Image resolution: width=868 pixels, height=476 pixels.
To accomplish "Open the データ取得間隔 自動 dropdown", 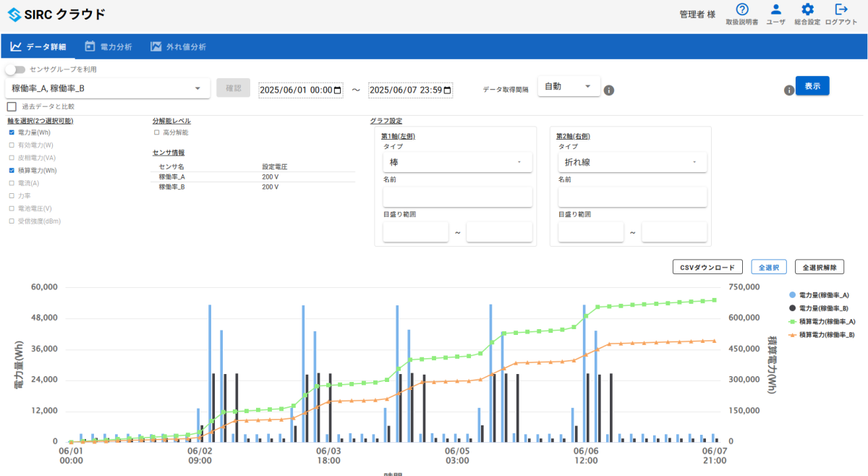I will (569, 87).
